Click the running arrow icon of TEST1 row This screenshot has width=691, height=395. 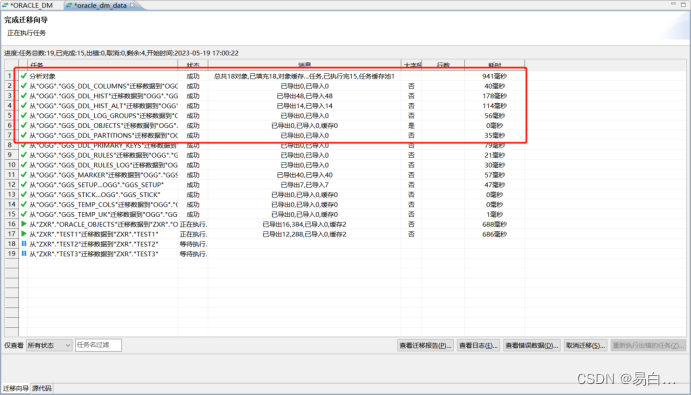tap(23, 234)
